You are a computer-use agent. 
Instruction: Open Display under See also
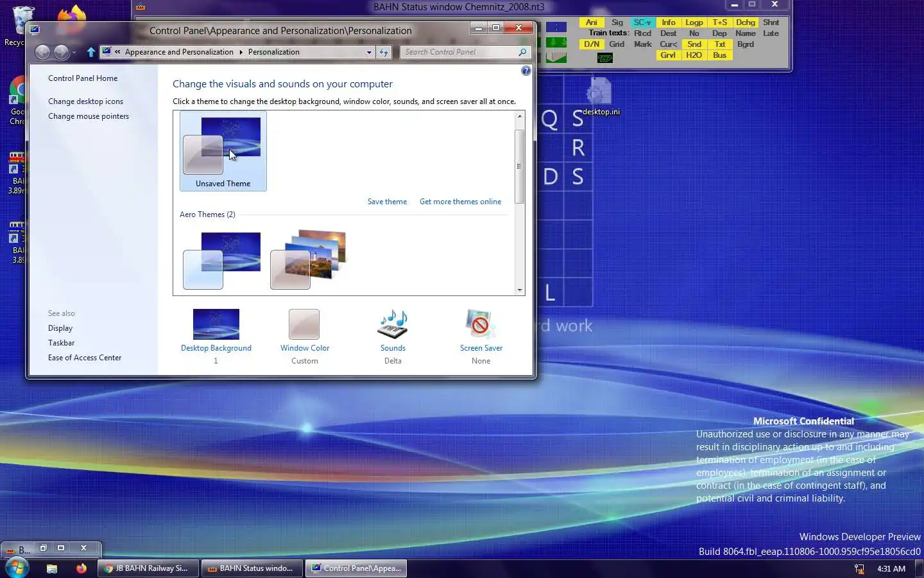click(x=60, y=328)
